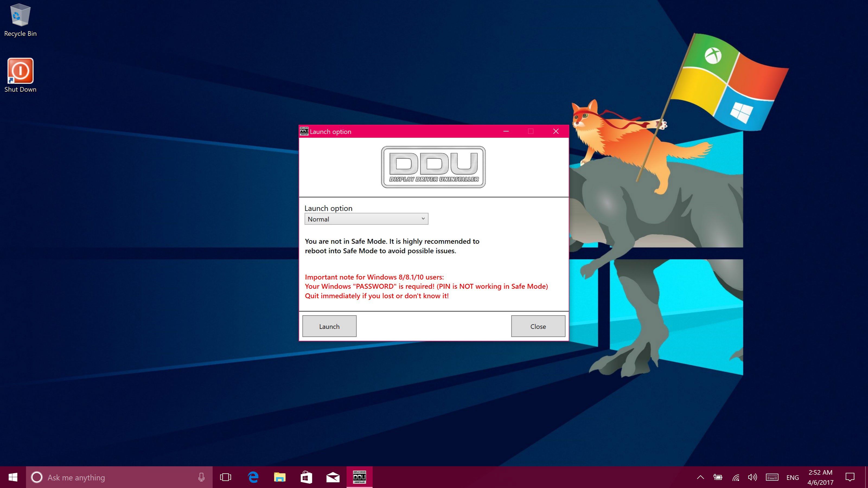Click the Launch button
The height and width of the screenshot is (488, 868).
pos(329,326)
